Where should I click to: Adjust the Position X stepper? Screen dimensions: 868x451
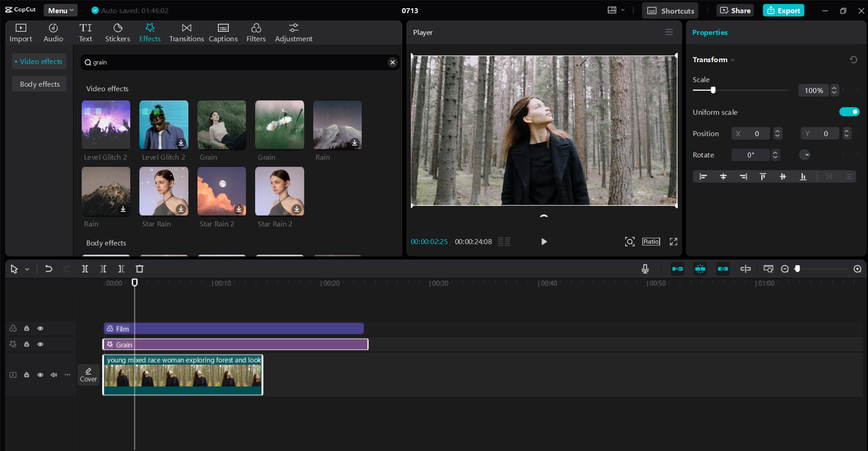coord(778,134)
